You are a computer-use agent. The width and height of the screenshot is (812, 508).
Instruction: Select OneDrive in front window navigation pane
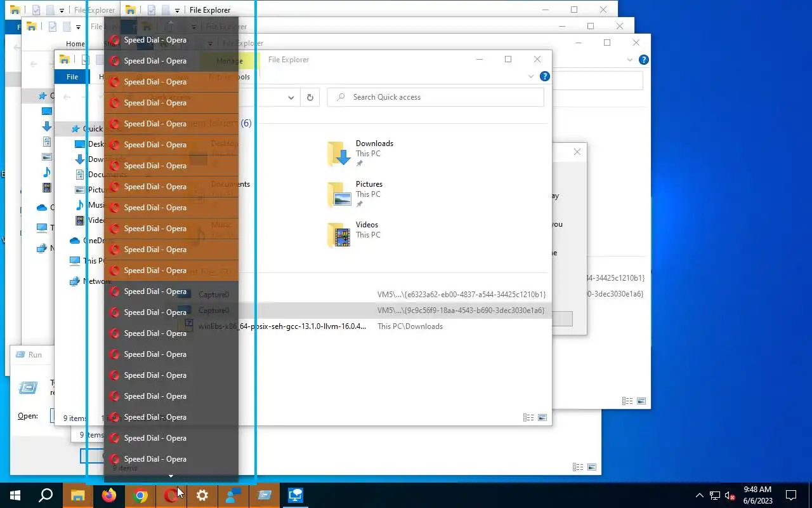click(x=86, y=241)
